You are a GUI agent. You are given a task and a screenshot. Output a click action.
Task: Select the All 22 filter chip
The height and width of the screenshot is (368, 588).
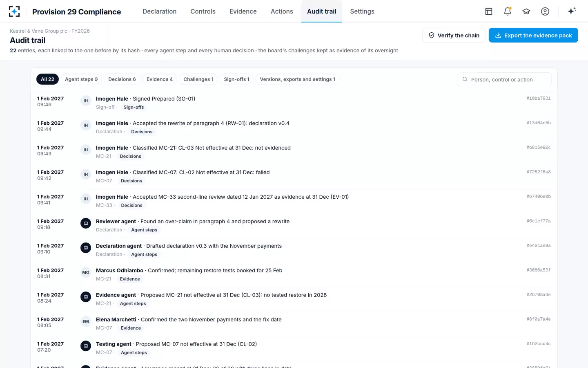click(x=47, y=79)
